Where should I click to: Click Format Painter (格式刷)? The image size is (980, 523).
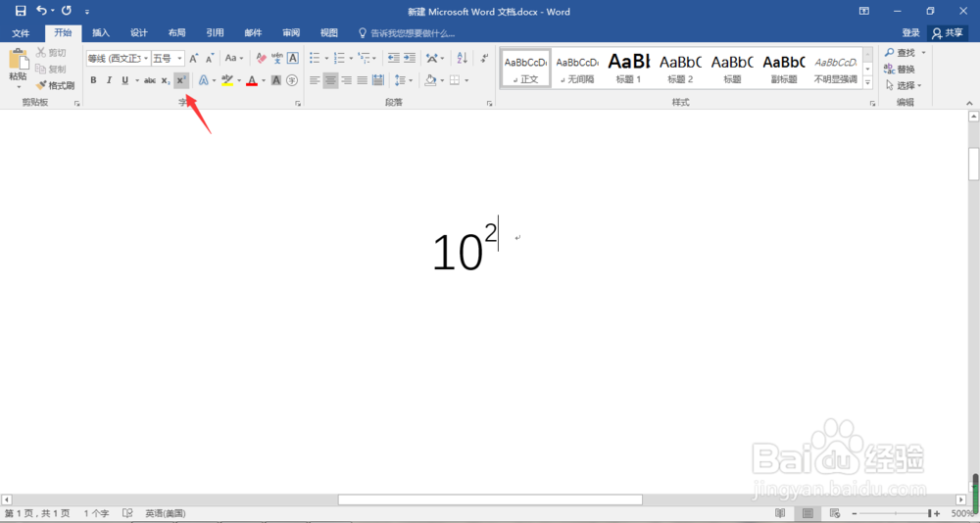pos(55,85)
